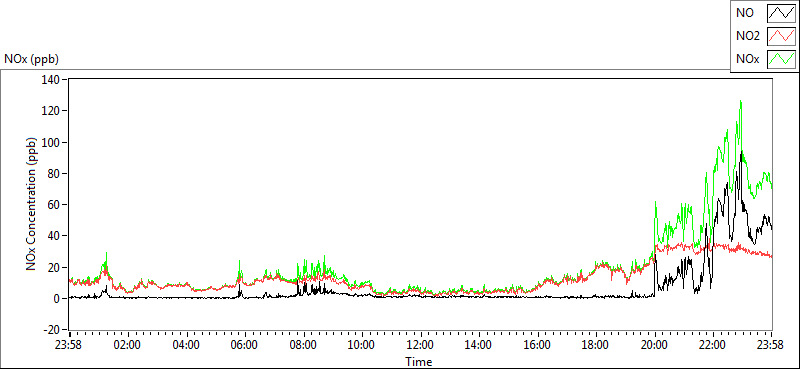Click the NOx Concentration (ppb) axis label

click(x=32, y=204)
